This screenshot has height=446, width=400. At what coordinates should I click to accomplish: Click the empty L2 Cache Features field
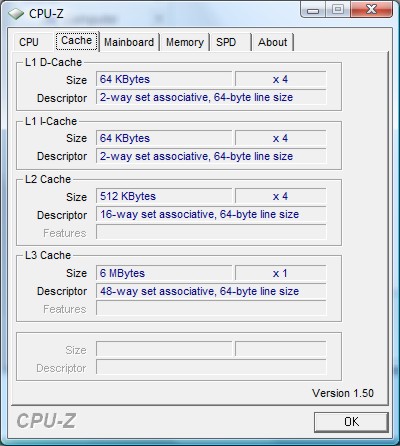tap(211, 232)
